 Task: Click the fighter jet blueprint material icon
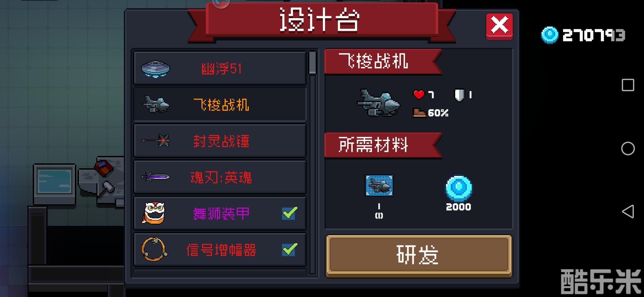(379, 185)
